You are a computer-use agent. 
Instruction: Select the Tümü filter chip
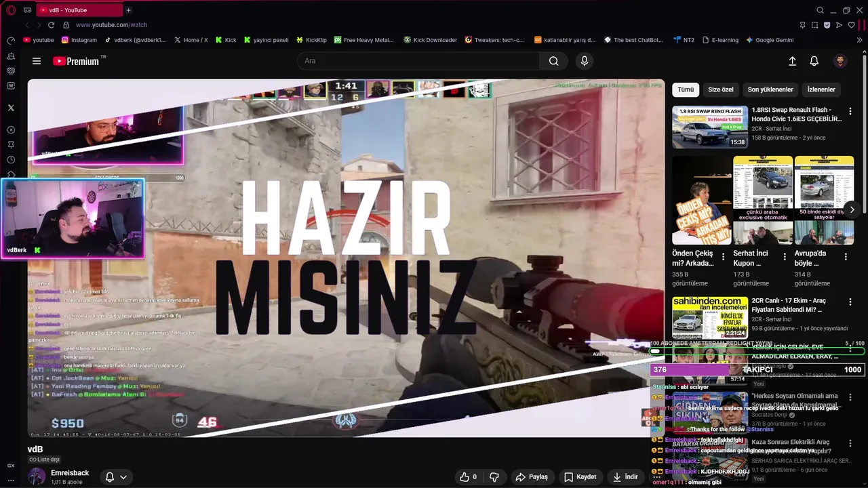point(686,89)
